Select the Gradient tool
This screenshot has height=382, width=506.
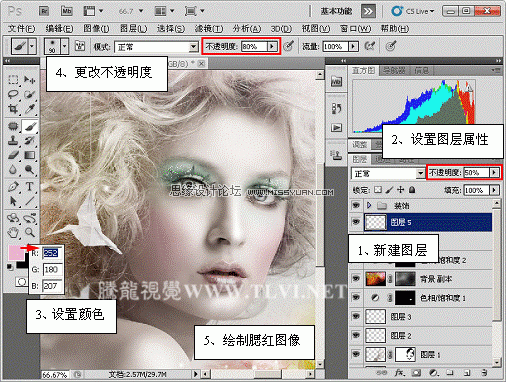[30, 155]
